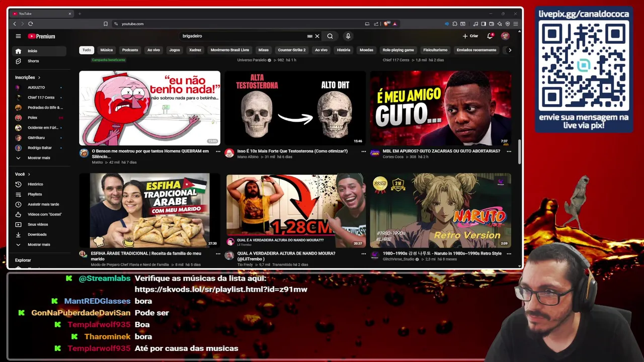Play the "eu não tenho nada" thumbnail
Viewport: 644px width, 362px height.
(x=149, y=108)
